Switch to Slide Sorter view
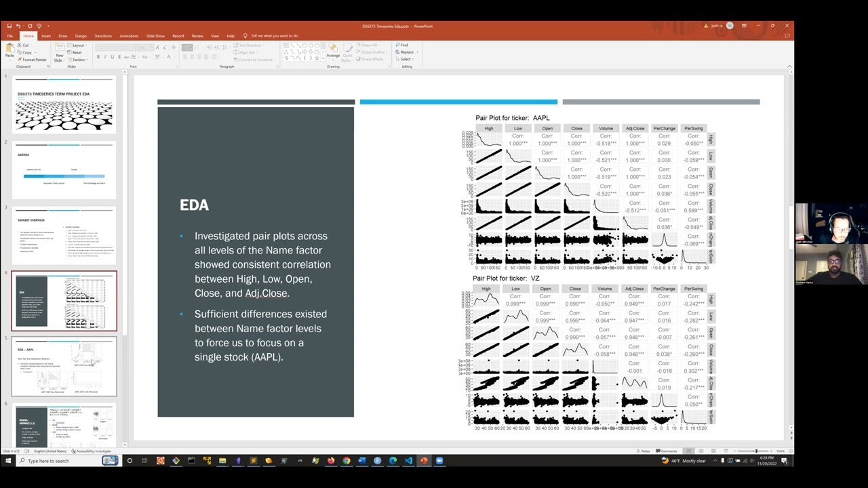868x488 pixels. 701,451
